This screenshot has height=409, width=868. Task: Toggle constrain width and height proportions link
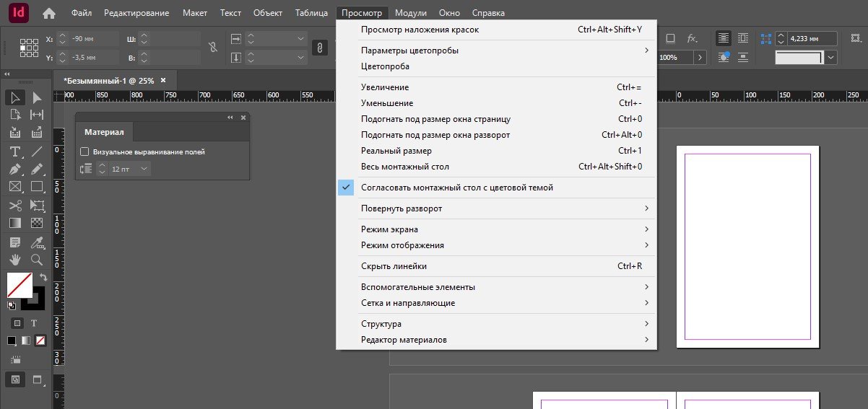[212, 48]
